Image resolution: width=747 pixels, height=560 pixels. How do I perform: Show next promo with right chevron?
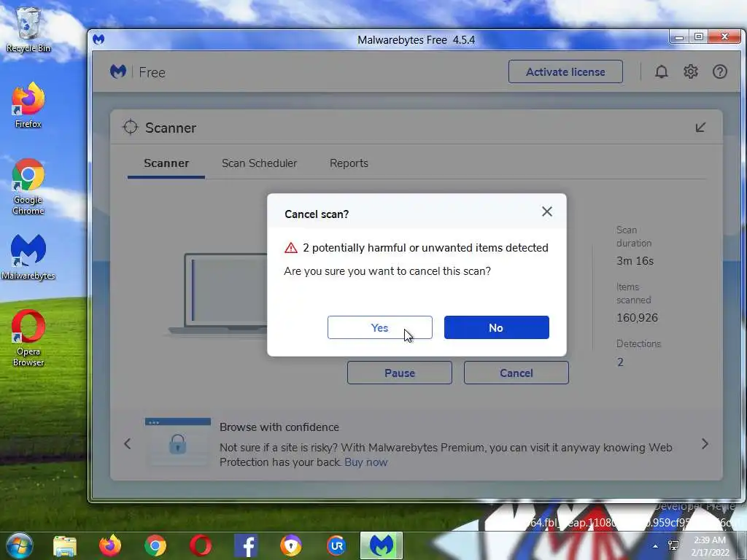point(705,444)
